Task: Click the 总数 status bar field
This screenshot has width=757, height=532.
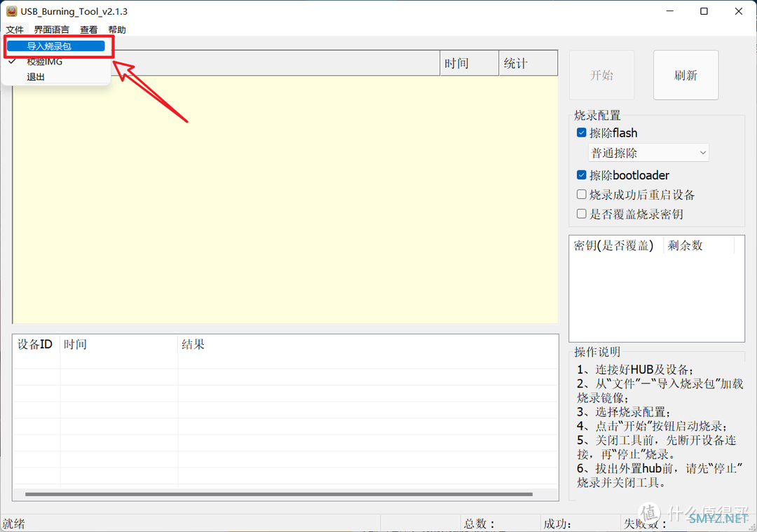Action: coord(500,524)
